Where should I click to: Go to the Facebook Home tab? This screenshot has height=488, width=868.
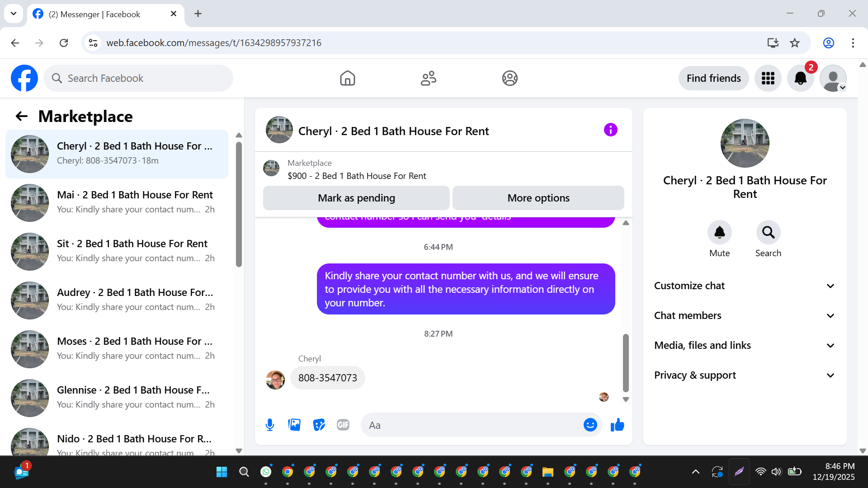(347, 78)
